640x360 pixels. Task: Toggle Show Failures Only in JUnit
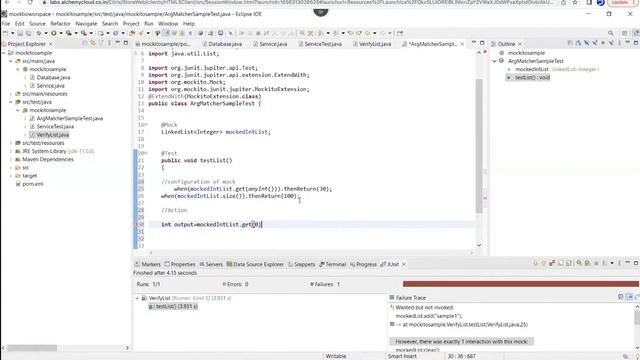tap(552, 263)
